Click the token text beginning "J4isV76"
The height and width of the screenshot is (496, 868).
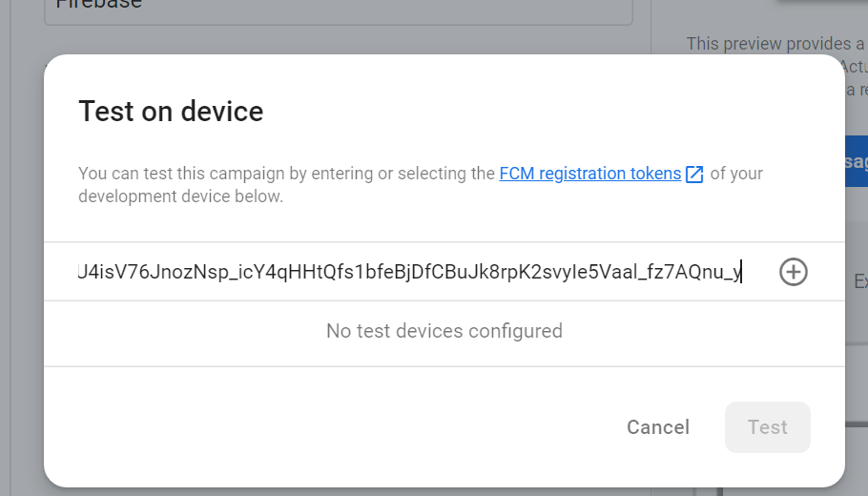pyautogui.click(x=409, y=272)
